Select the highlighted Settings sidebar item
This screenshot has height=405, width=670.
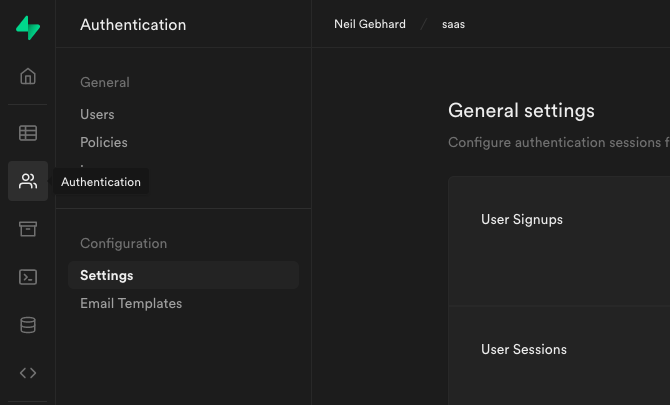(107, 275)
